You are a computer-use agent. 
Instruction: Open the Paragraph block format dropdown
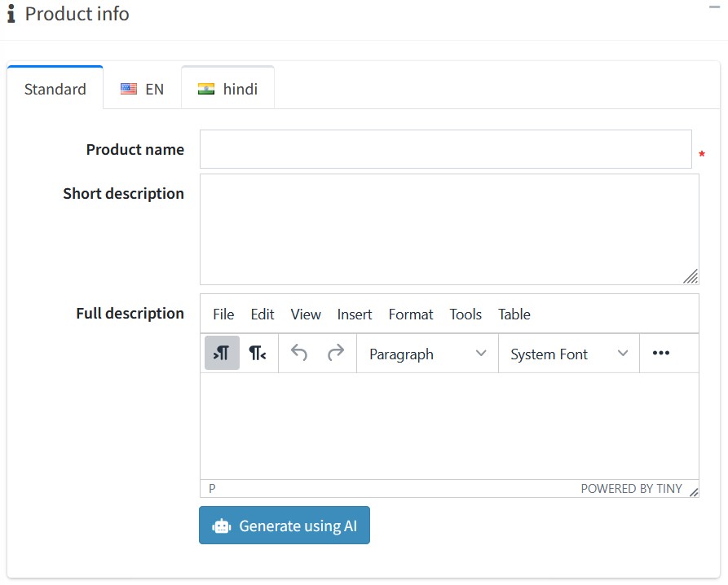click(x=428, y=354)
